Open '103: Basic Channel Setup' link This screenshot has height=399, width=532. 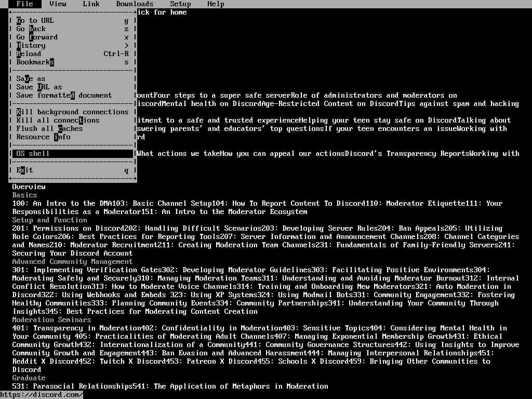tap(162, 204)
